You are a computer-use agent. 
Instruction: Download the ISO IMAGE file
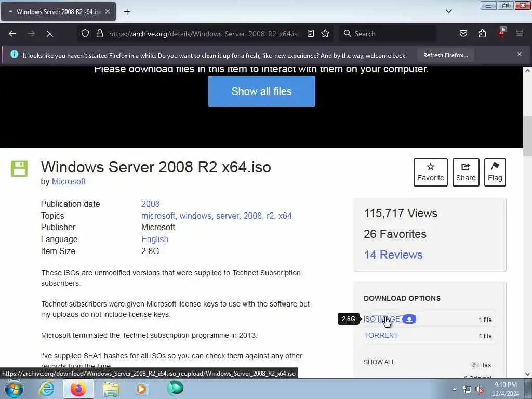point(382,320)
